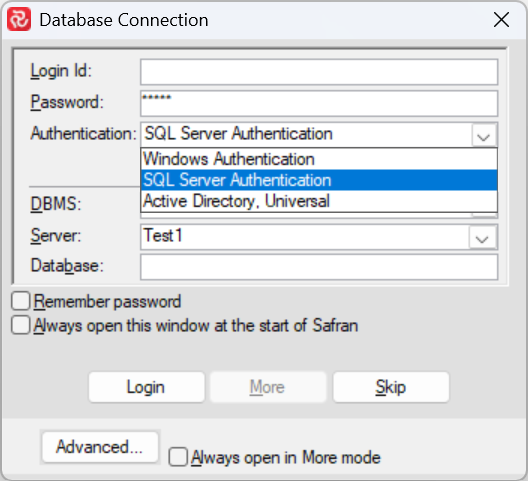Click the Login Id input field
The width and height of the screenshot is (528, 481).
click(x=319, y=72)
